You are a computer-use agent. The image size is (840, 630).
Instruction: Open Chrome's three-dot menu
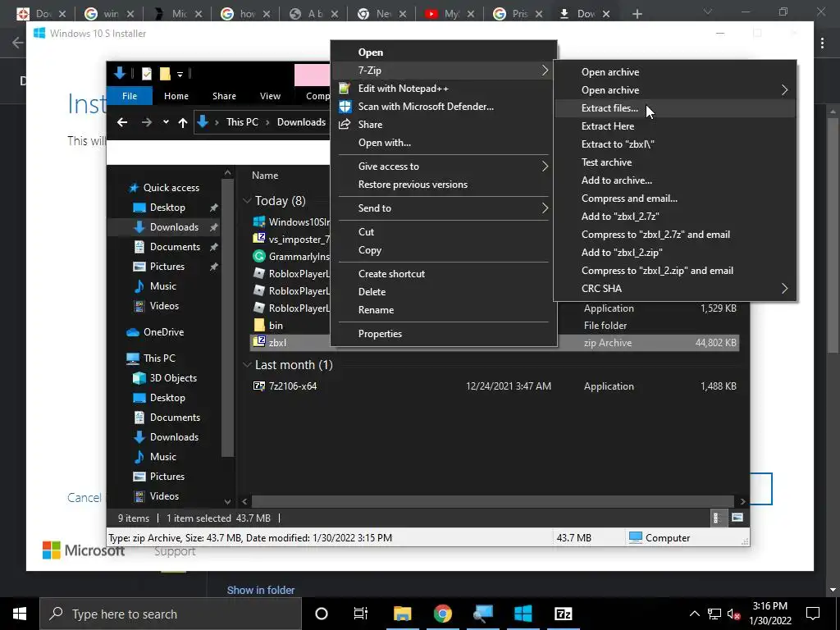(822, 43)
